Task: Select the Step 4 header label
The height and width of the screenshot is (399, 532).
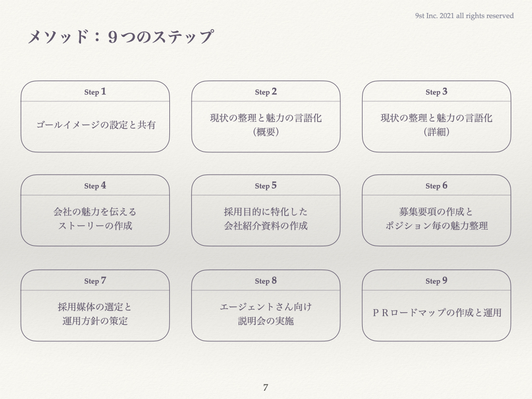Action: click(95, 186)
